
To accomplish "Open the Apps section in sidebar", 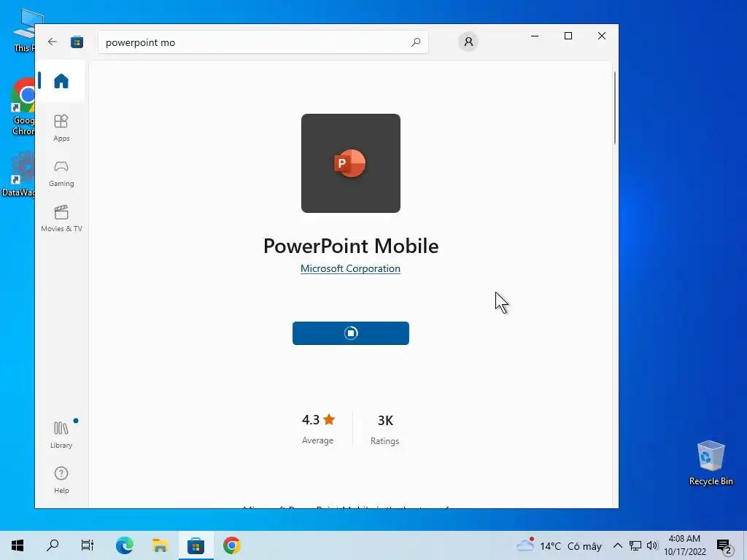I will [61, 128].
